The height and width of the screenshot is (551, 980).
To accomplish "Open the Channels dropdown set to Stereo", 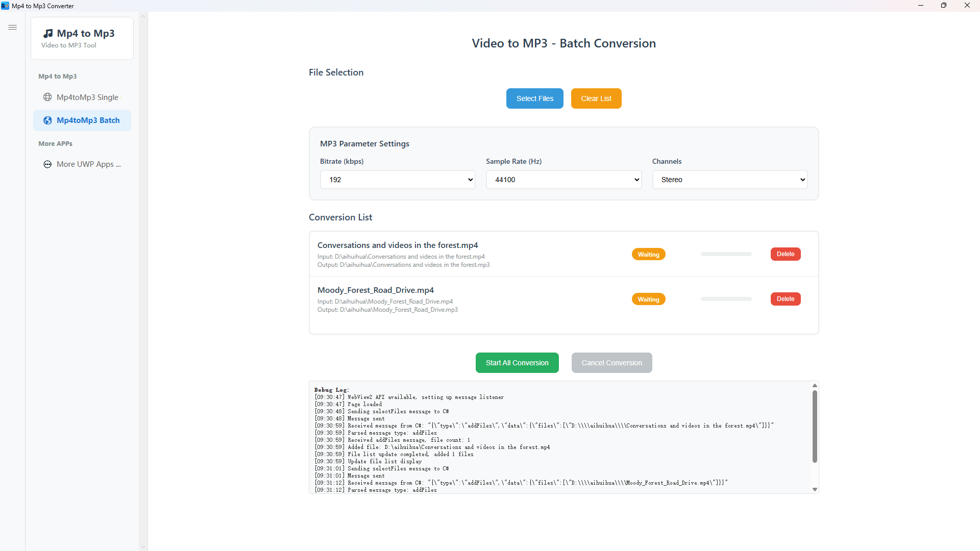I will tap(729, 179).
